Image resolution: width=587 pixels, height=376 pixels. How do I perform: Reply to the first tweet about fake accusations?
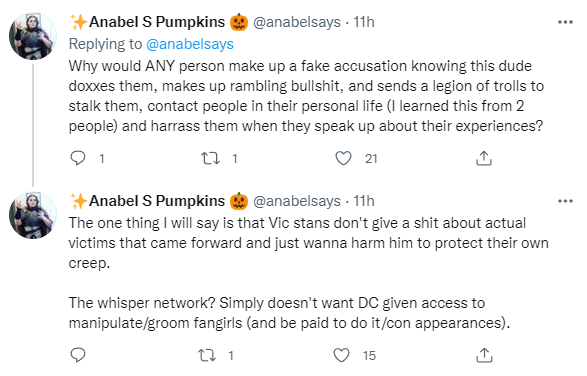click(x=78, y=158)
